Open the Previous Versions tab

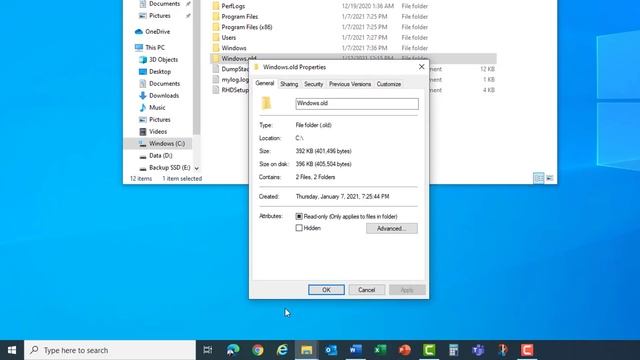[350, 84]
